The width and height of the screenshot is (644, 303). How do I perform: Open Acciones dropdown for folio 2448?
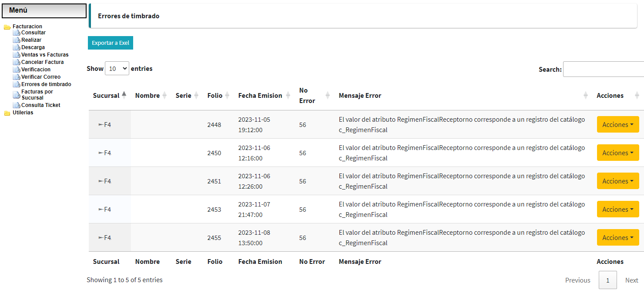(617, 125)
